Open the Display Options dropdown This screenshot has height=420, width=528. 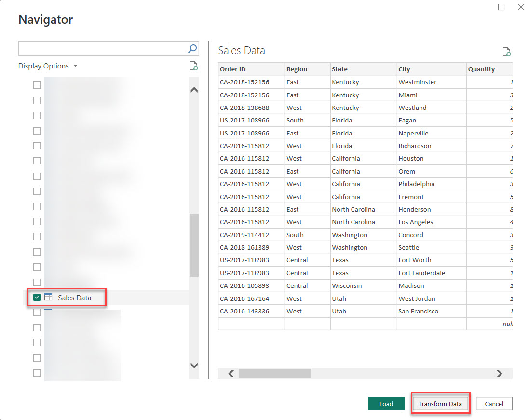pos(48,66)
